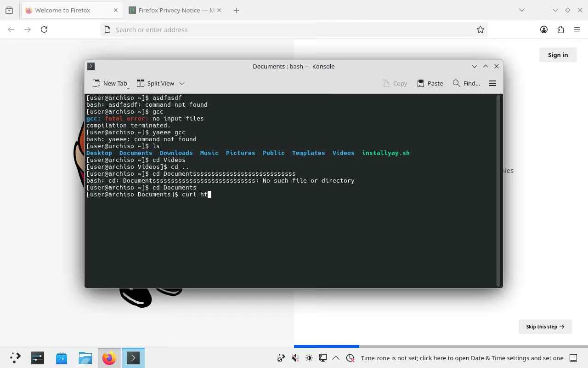Launch Discover software center from taskbar
The width and height of the screenshot is (588, 368).
pos(62,358)
